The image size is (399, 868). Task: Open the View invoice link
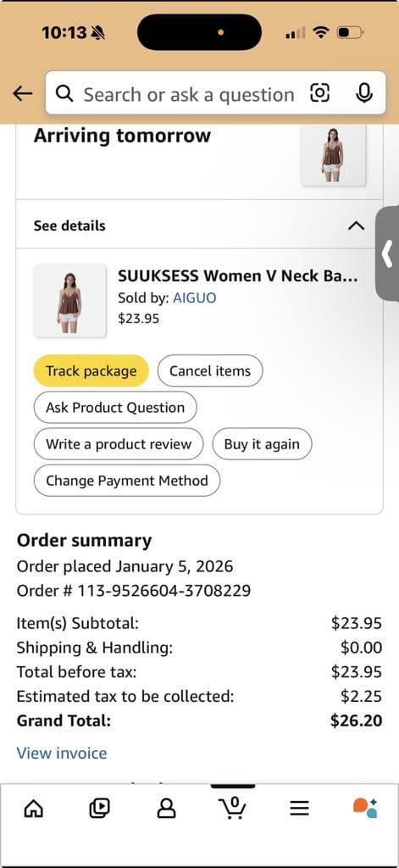pyautogui.click(x=62, y=753)
